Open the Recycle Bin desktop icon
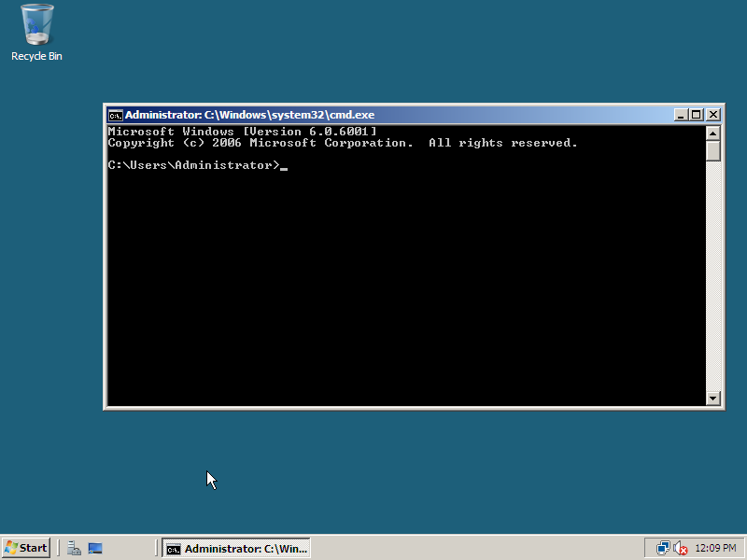This screenshot has height=560, width=747. (x=36, y=30)
